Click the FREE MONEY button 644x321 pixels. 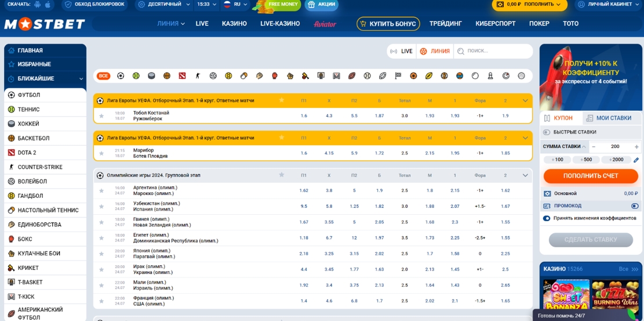(x=282, y=5)
